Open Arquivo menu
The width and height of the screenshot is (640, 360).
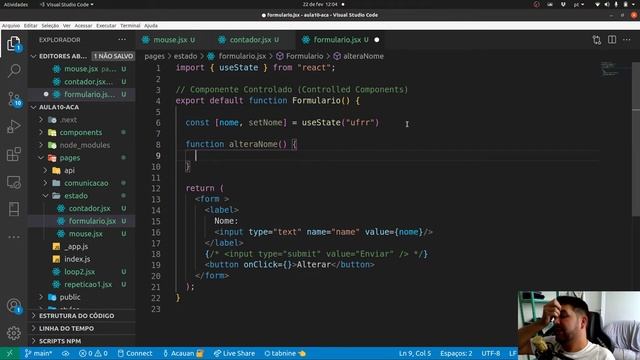click(11, 26)
